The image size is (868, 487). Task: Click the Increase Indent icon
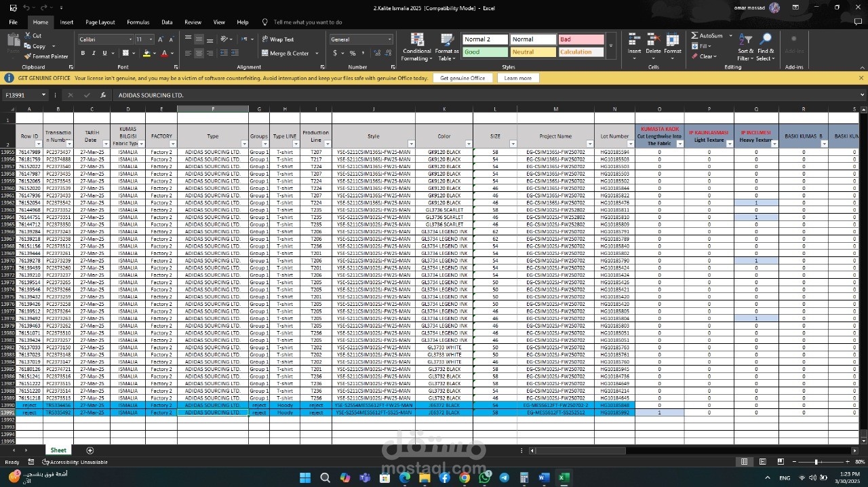pos(235,53)
